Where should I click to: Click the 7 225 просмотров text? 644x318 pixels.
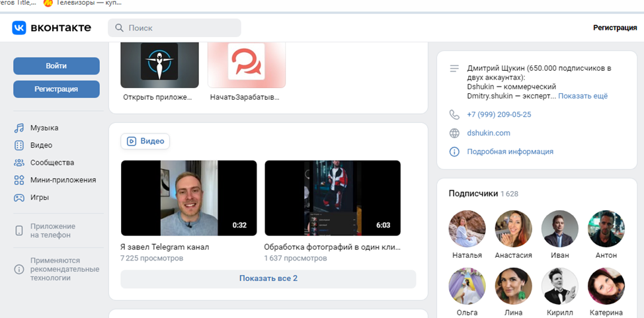[152, 258]
